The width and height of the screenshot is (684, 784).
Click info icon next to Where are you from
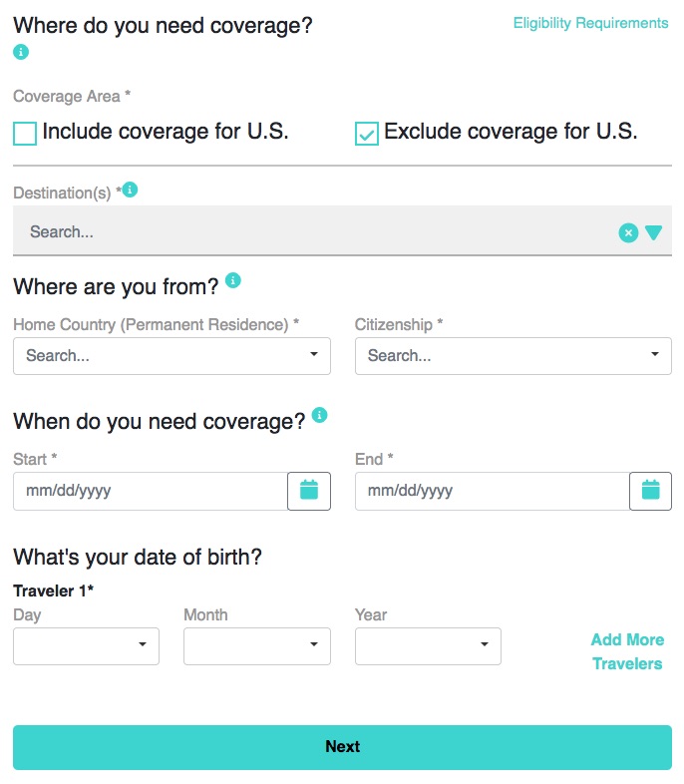233,280
